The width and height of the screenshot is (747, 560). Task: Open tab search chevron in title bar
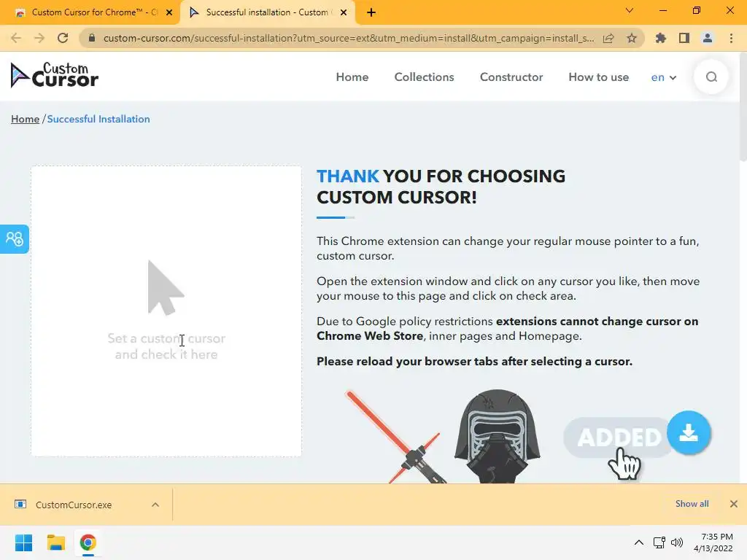click(629, 10)
